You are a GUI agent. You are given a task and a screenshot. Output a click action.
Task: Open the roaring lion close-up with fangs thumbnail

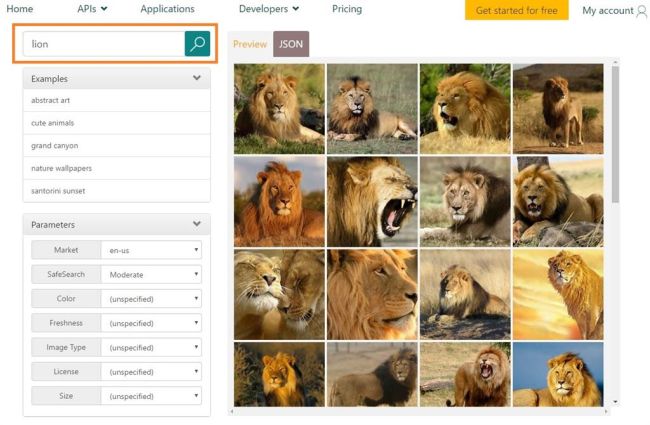pos(372,202)
